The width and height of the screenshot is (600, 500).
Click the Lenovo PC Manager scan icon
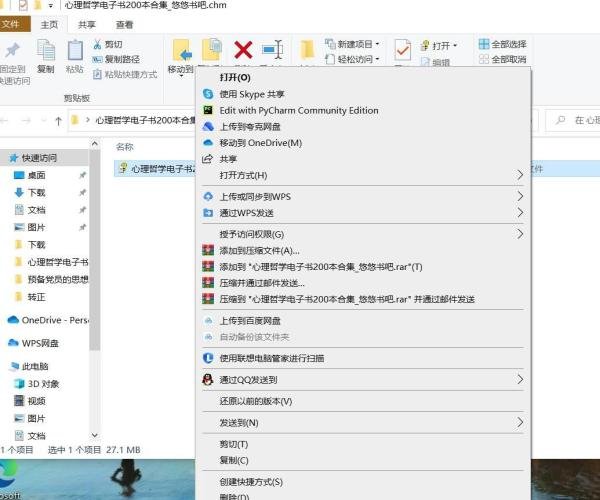(x=208, y=358)
